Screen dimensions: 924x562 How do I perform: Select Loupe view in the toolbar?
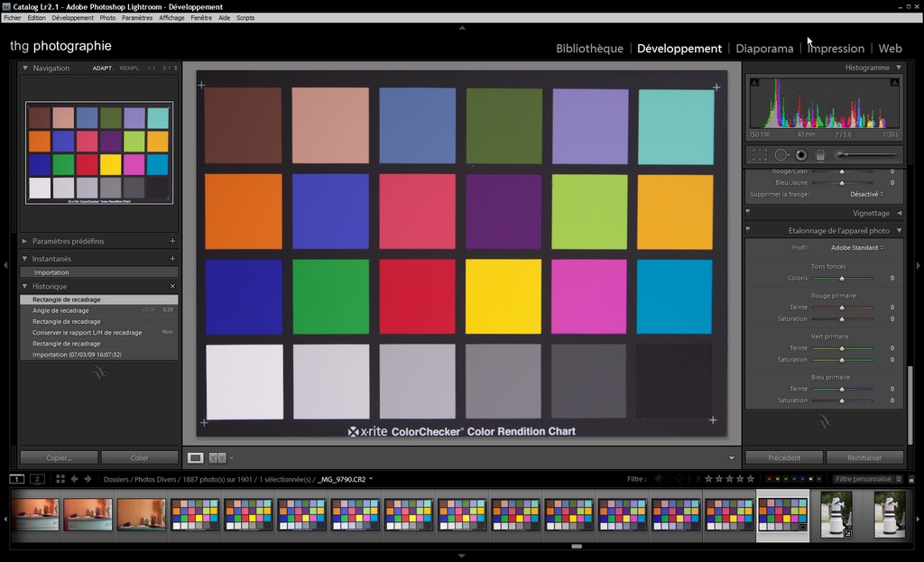[196, 457]
